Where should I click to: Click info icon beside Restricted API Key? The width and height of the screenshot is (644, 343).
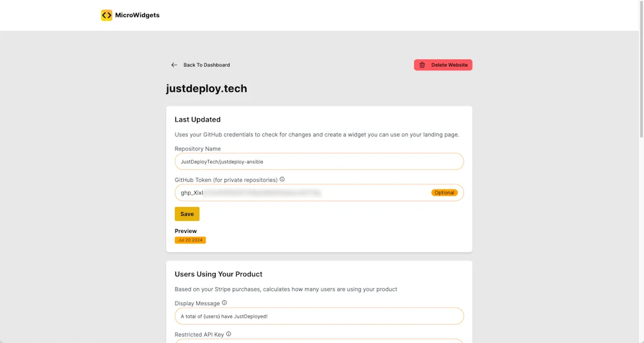(229, 334)
